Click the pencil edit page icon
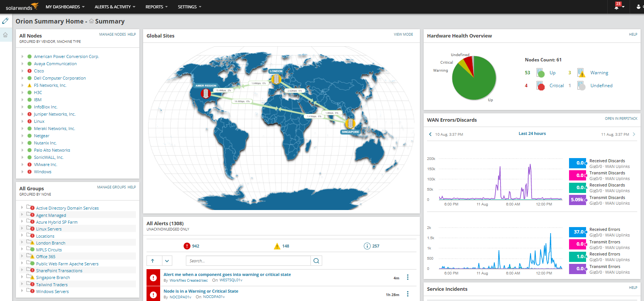 point(5,21)
